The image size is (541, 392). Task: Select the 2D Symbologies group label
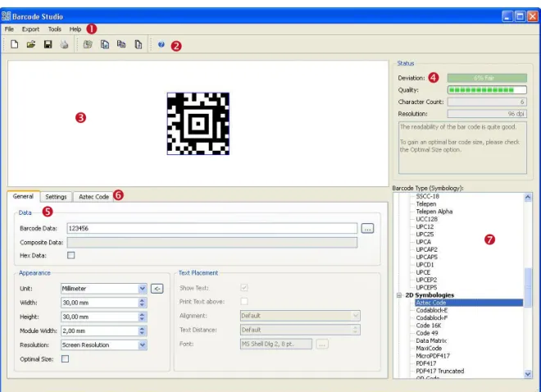[x=430, y=295]
